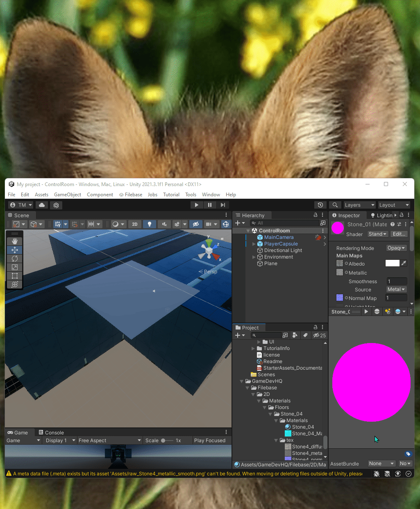Toggle grid visibility in the Scene toolbar
Viewport: 420px width, 509px height.
click(x=59, y=224)
